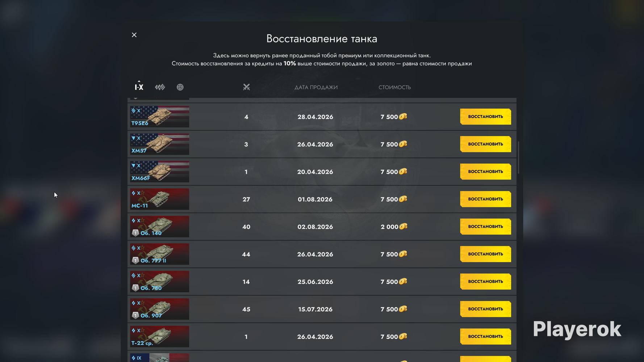
Task: Click gold coin icon in Об. 140 row
Action: tap(403, 227)
